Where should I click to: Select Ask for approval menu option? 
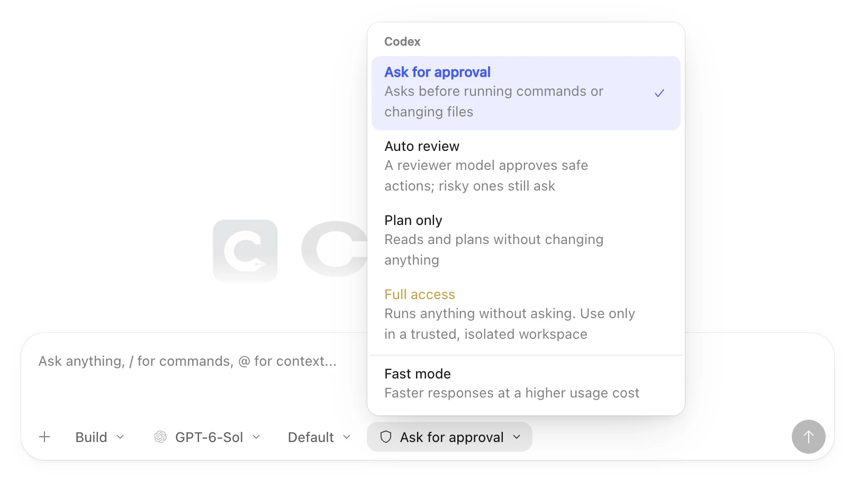(x=526, y=93)
